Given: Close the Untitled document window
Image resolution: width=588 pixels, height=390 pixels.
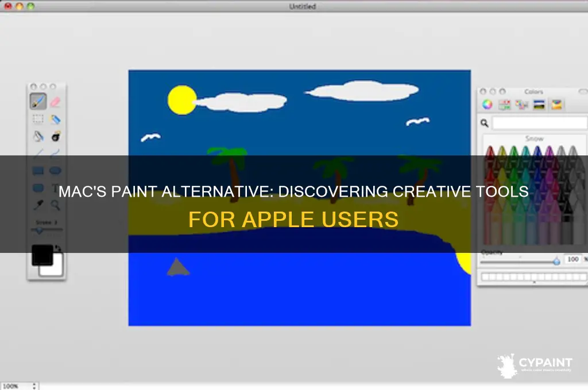Looking at the screenshot, I should [x=8, y=6].
